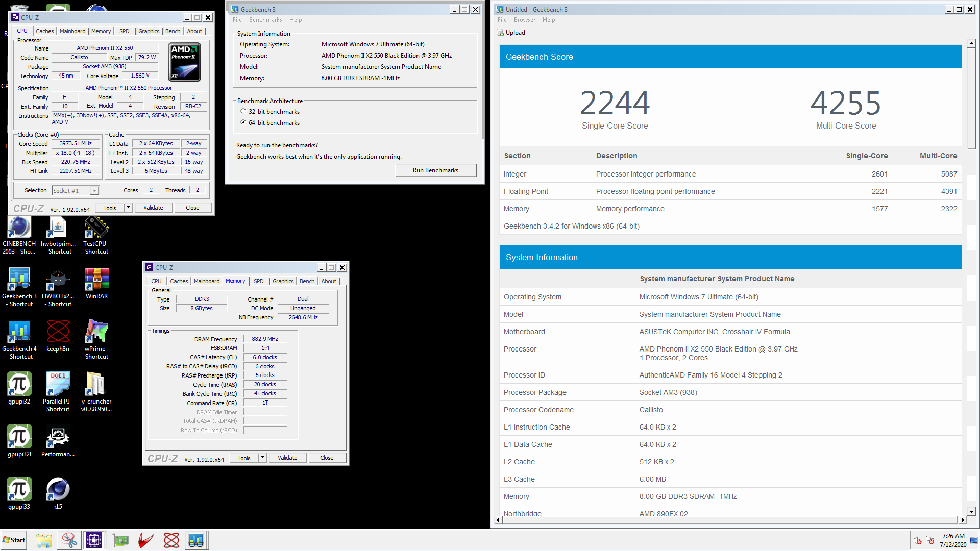Open the WinRAR desktop icon
This screenshot has width=980, height=551.
[96, 284]
